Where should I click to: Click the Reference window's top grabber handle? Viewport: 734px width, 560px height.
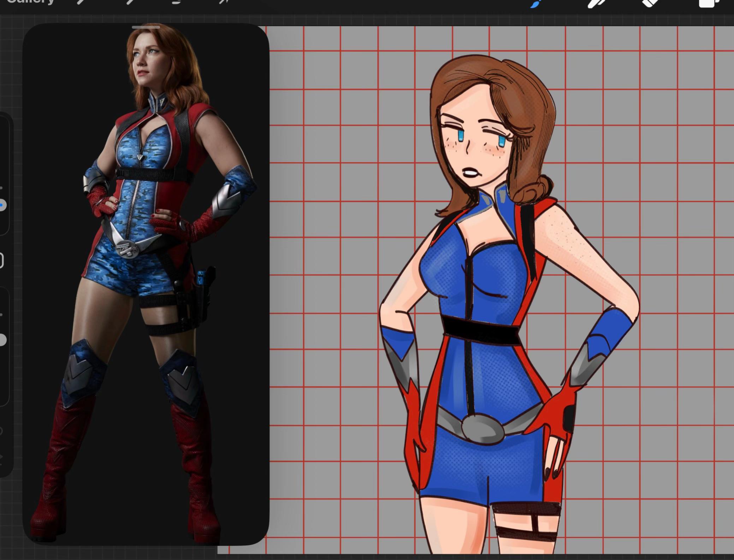click(146, 27)
